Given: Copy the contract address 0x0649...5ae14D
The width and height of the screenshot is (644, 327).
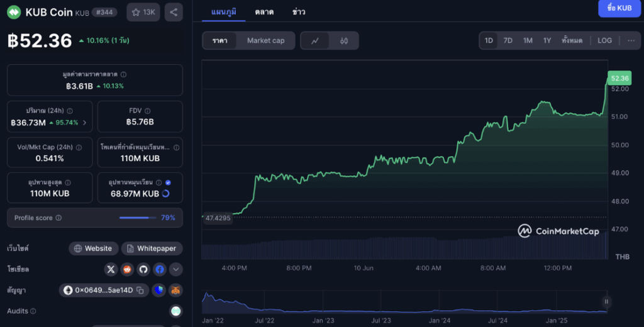Looking at the screenshot, I should pyautogui.click(x=140, y=291).
